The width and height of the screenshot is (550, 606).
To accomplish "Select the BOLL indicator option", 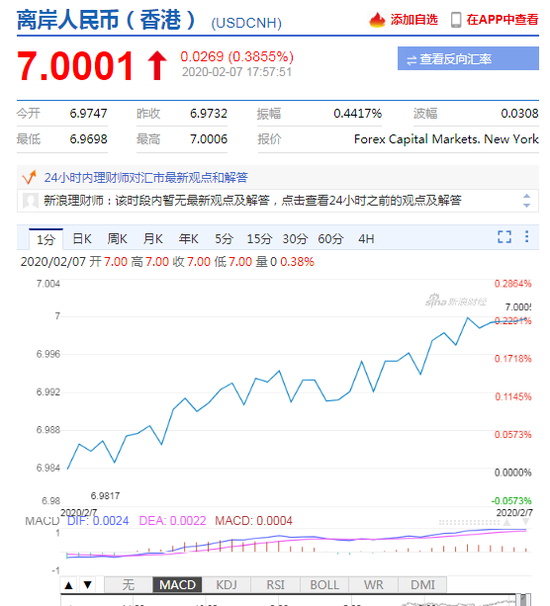I will point(325,585).
